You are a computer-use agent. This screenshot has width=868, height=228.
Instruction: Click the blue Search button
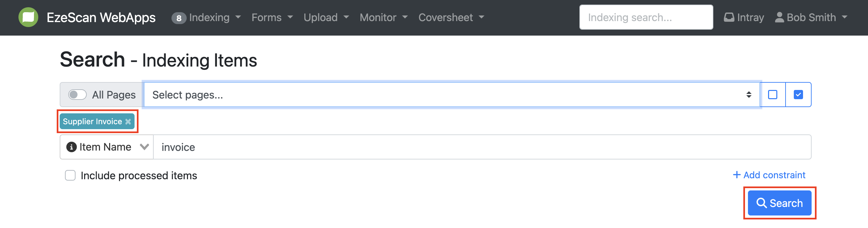[x=779, y=203]
